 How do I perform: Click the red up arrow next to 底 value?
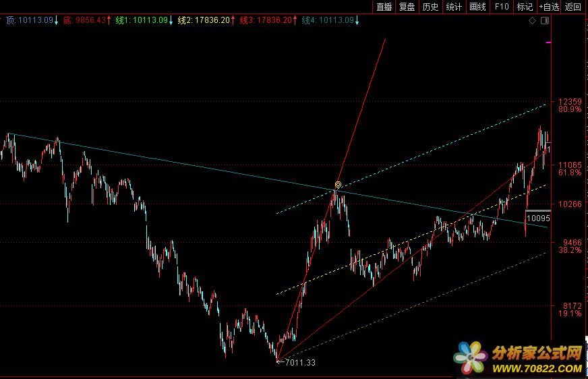click(x=109, y=20)
